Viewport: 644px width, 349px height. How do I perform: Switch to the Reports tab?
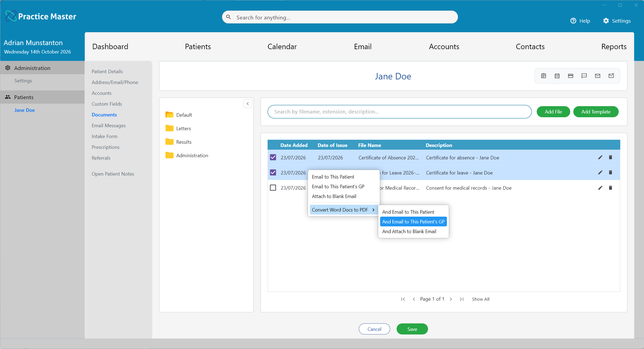614,46
